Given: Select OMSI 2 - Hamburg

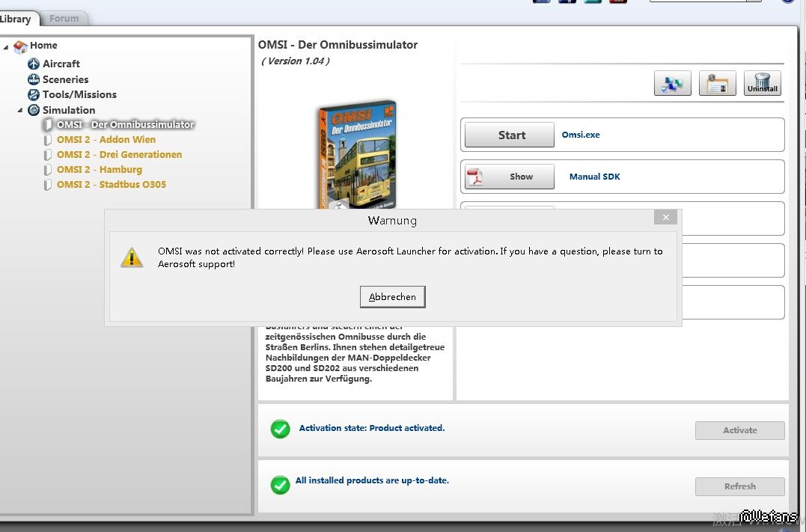Looking at the screenshot, I should tap(100, 170).
